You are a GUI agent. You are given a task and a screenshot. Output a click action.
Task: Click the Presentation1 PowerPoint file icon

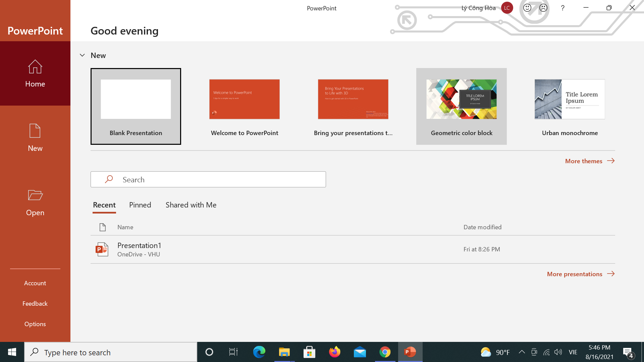pos(102,249)
